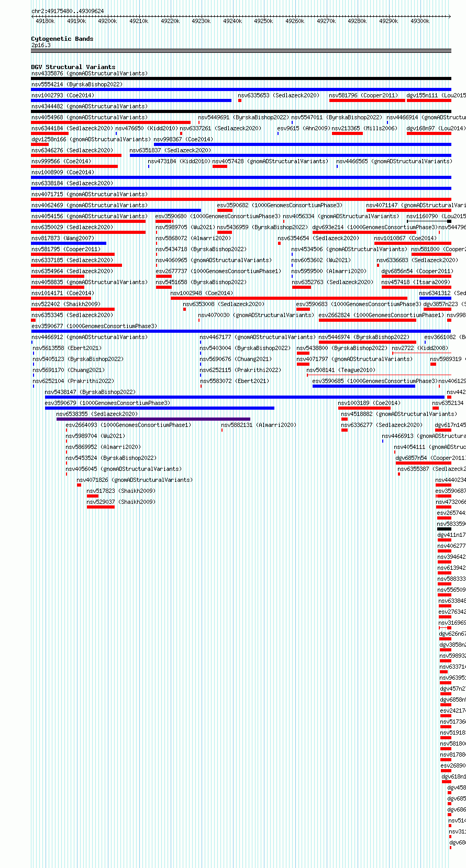Click the gray 2p16.3 cytogenetic band bar
This screenshot has height=868, width=466.
click(241, 51)
